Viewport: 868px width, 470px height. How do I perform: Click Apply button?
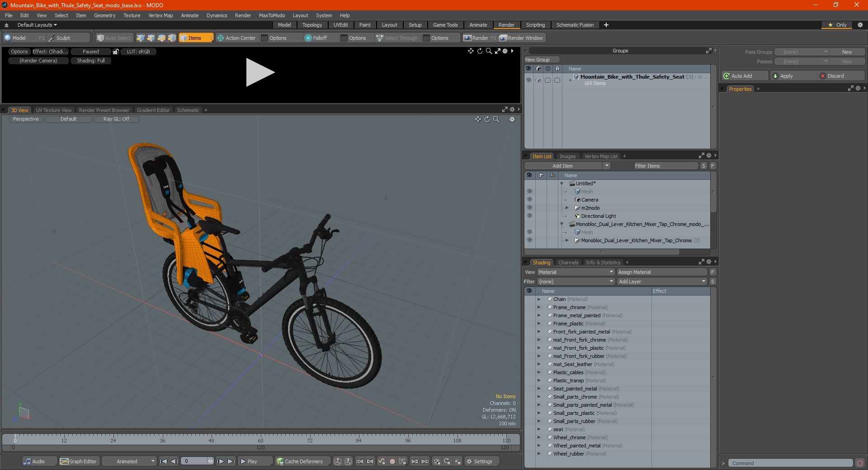point(793,76)
